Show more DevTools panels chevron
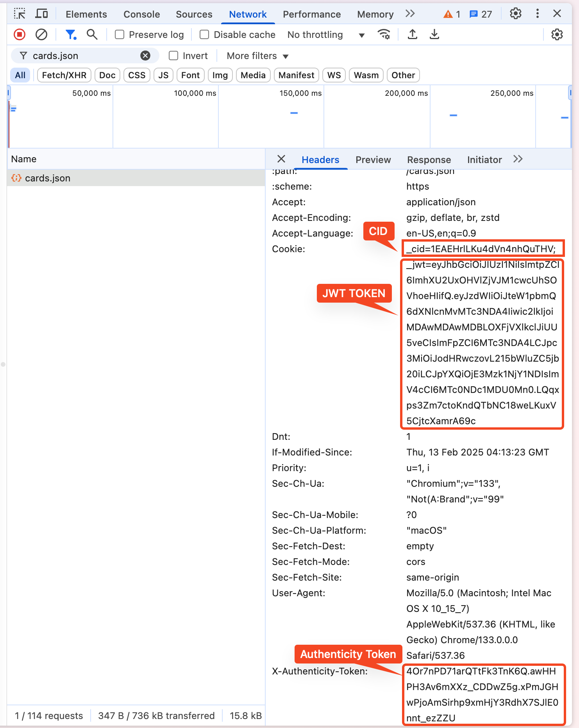The height and width of the screenshot is (728, 579). point(410,14)
